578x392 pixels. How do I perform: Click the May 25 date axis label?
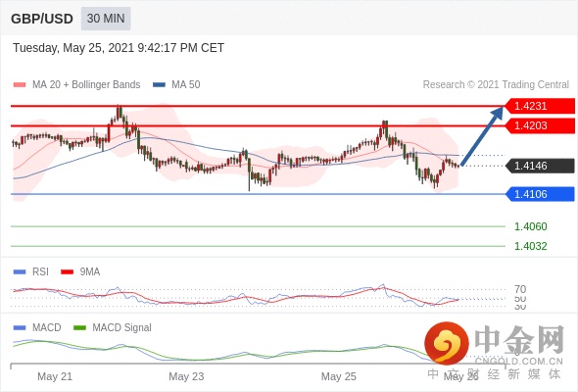click(x=338, y=376)
